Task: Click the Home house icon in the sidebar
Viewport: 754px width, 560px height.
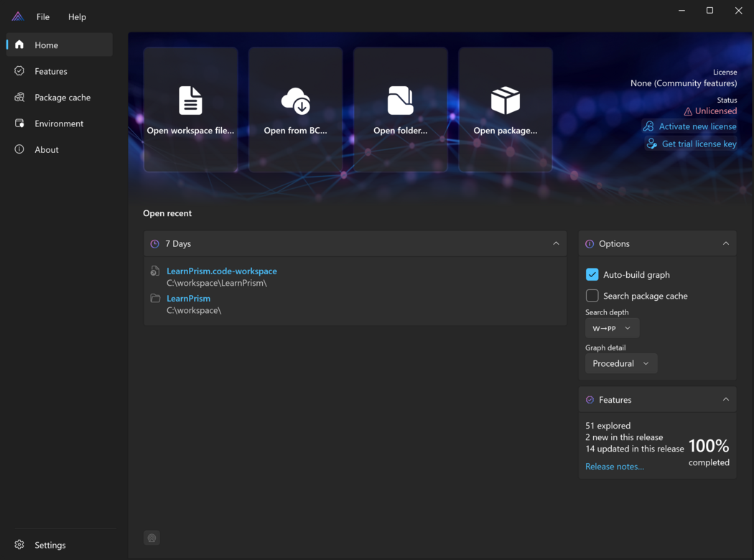Action: click(x=19, y=45)
